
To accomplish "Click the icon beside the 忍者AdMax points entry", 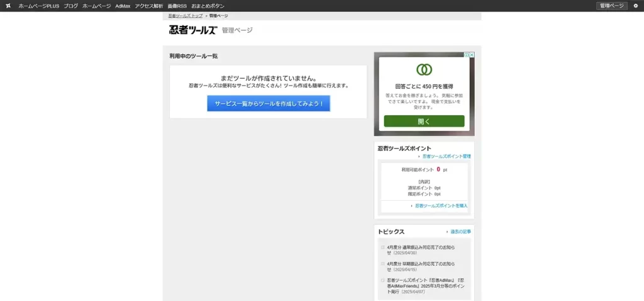I will (382, 280).
